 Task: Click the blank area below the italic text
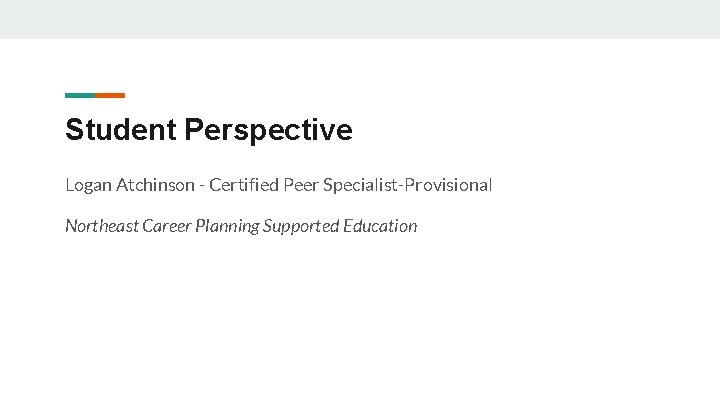point(300,320)
